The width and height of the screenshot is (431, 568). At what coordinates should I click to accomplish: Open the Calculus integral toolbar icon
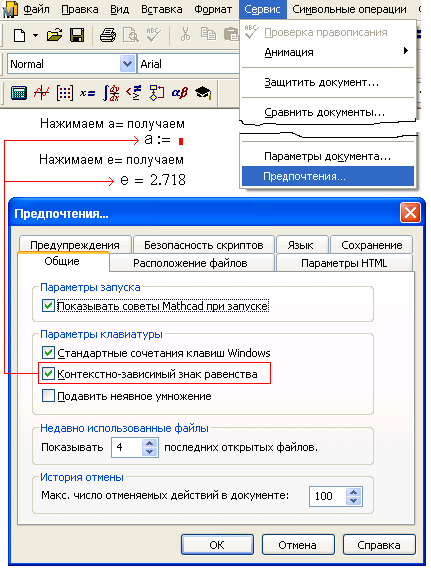click(x=111, y=93)
